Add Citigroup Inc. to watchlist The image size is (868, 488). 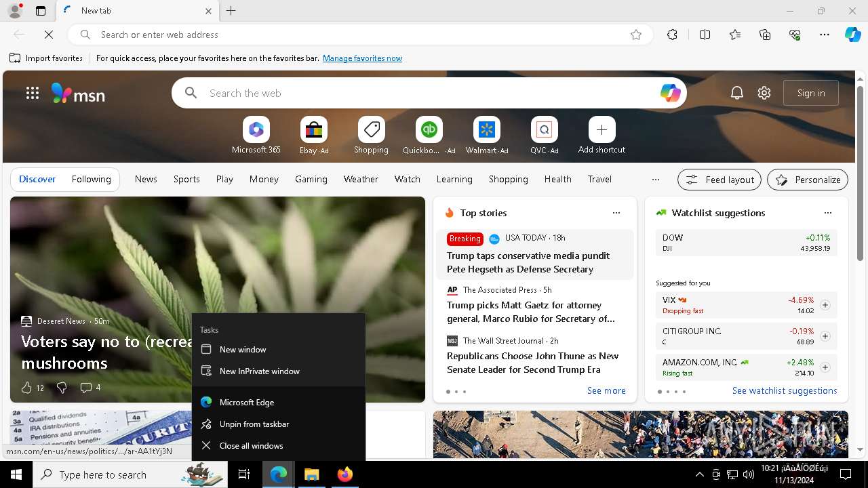pyautogui.click(x=825, y=336)
